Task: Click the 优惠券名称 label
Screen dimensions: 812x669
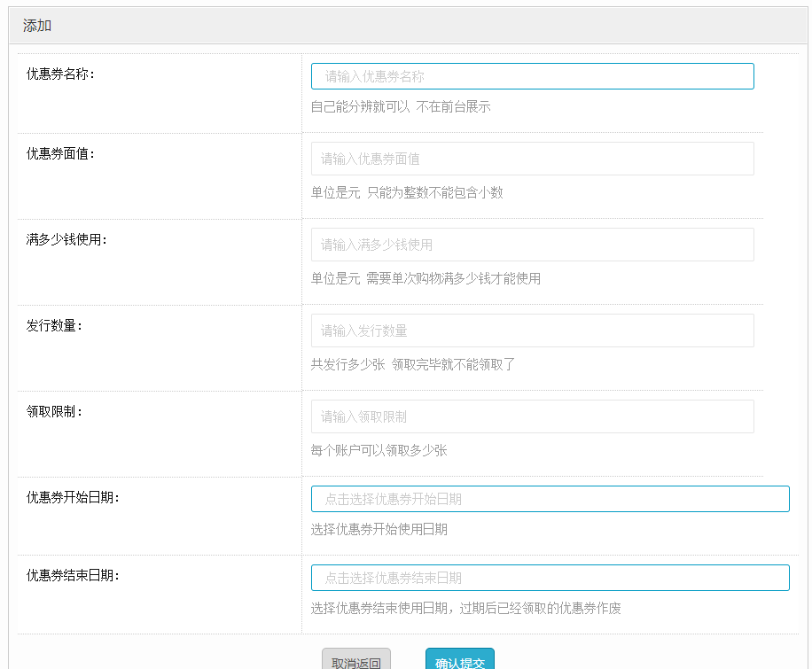Action: (61, 74)
